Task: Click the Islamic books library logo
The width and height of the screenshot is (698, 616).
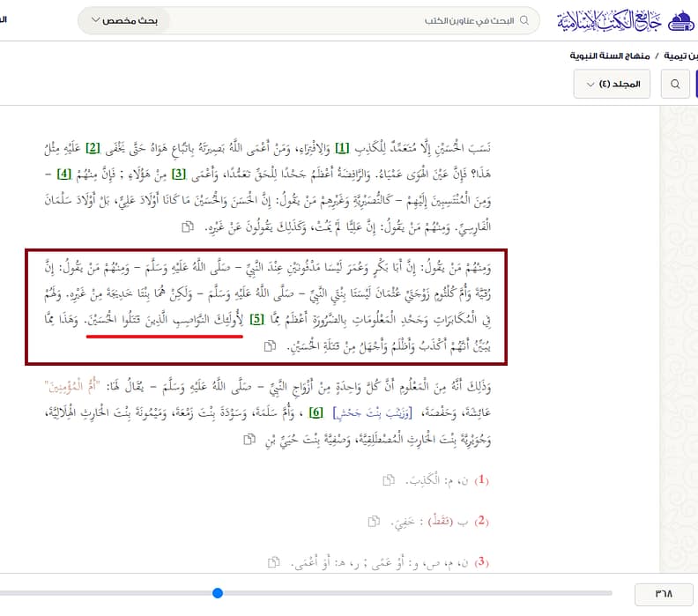Action: [x=625, y=20]
